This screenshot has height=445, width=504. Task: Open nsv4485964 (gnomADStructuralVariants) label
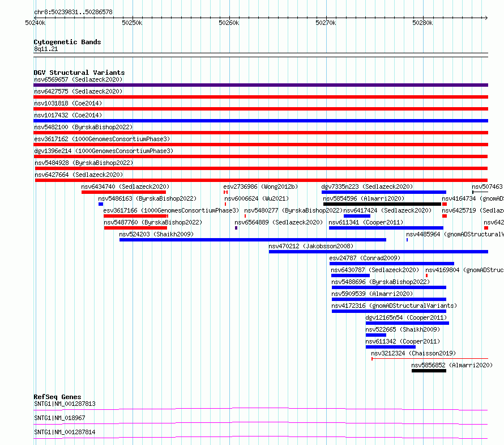pos(455,234)
